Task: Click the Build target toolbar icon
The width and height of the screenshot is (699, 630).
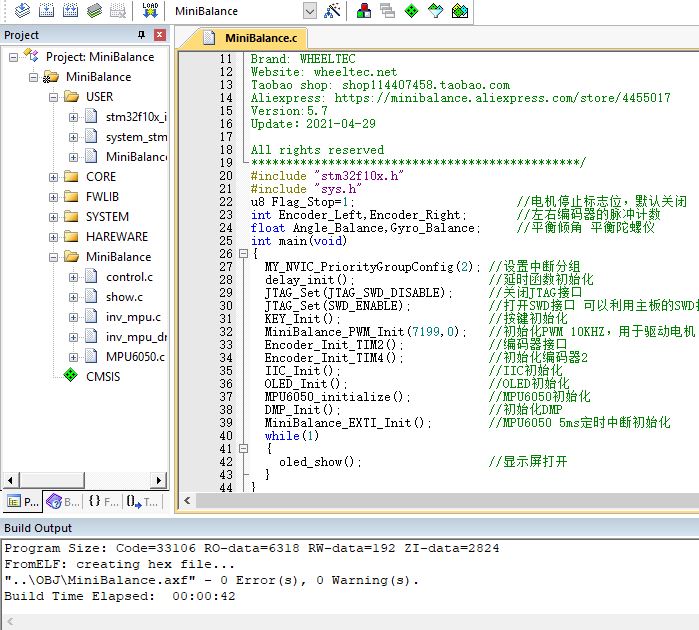Action: 45,11
